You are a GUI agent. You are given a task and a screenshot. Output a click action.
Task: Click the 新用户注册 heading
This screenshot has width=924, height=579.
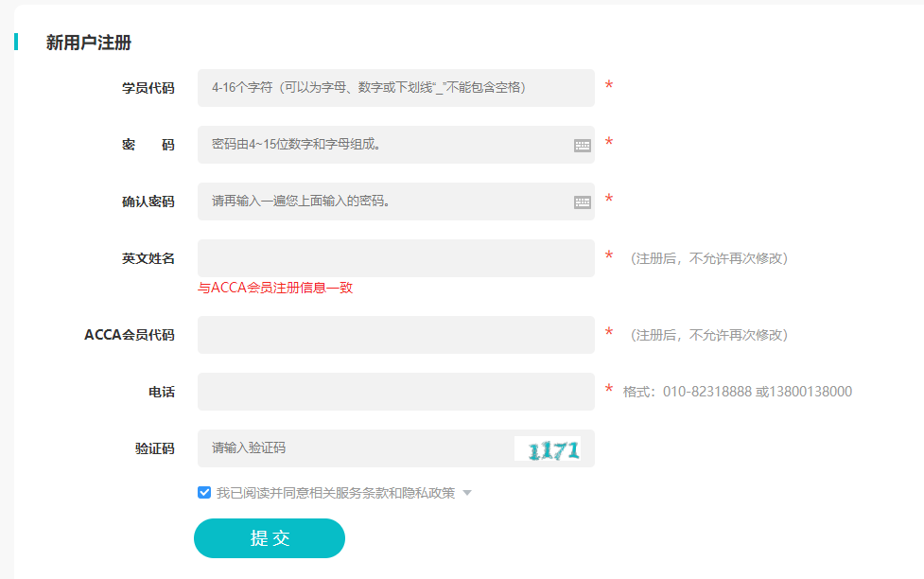(x=88, y=43)
